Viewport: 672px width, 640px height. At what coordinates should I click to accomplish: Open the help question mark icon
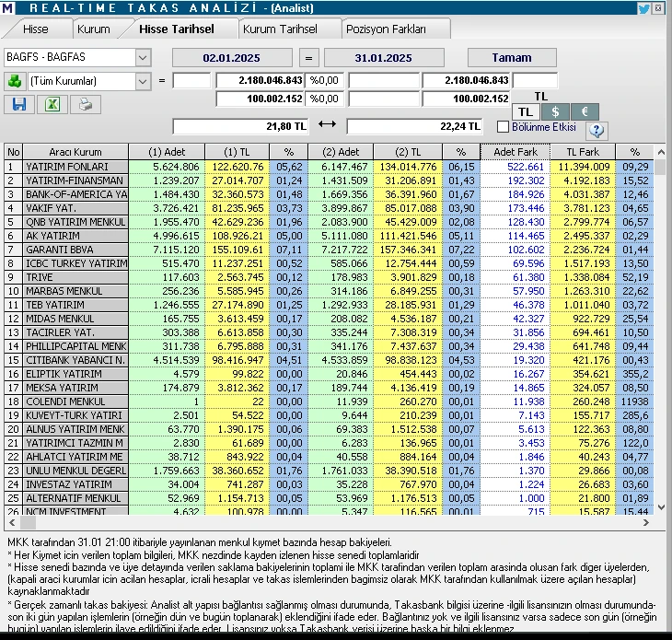[x=597, y=131]
